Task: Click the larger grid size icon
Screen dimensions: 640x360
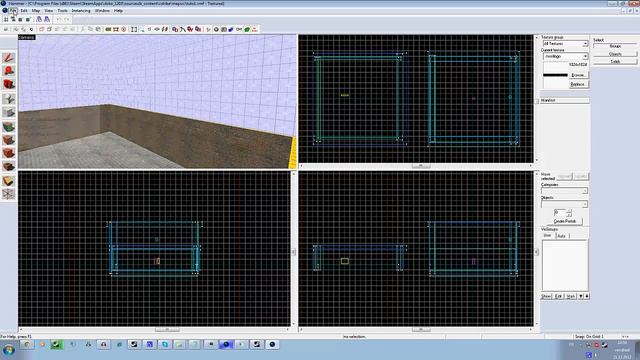Action: [28, 19]
